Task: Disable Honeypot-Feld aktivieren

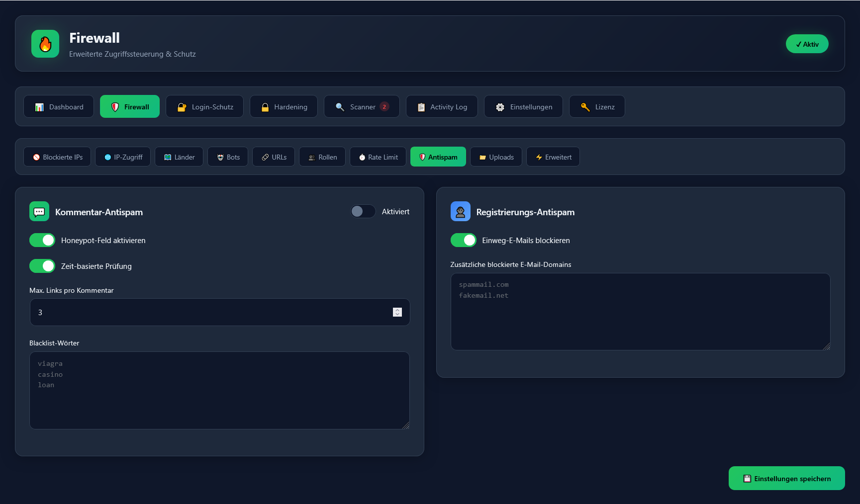Action: (x=42, y=240)
